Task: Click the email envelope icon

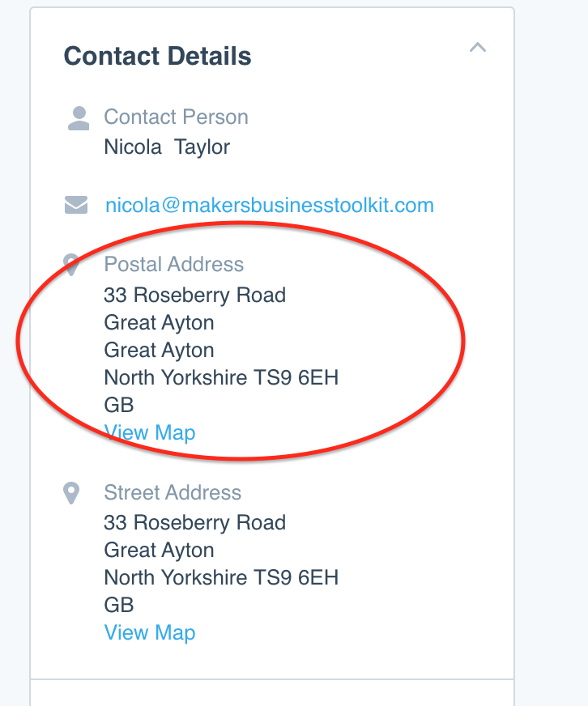Action: point(76,206)
